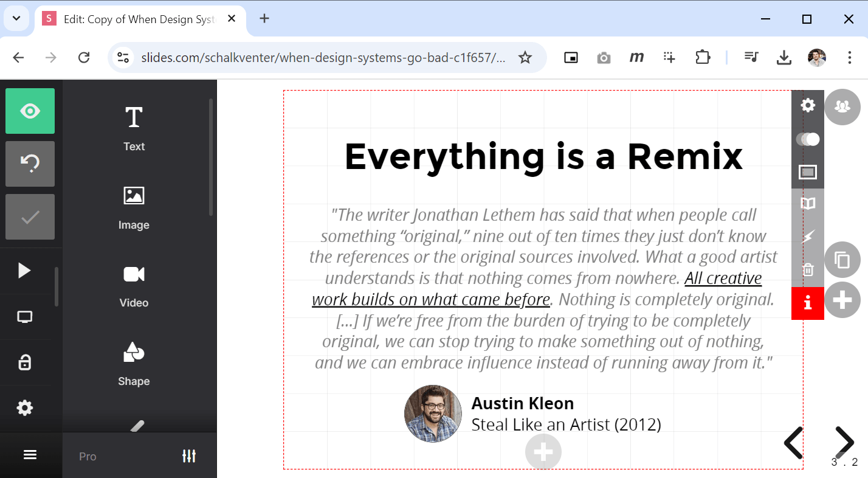The height and width of the screenshot is (478, 868).
Task: Click the slide number 3.2 indicator
Action: pyautogui.click(x=844, y=462)
